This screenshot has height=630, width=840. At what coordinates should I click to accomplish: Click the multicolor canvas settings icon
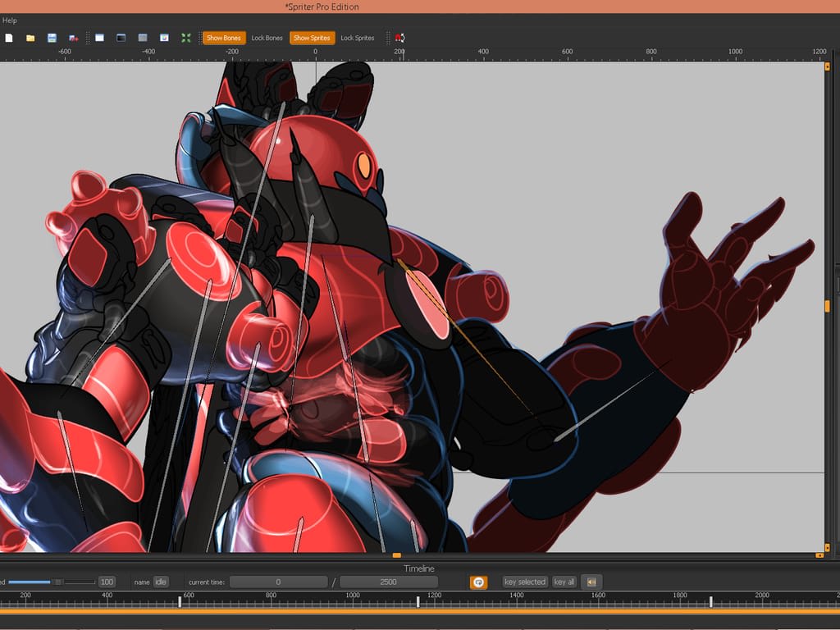pos(164,38)
